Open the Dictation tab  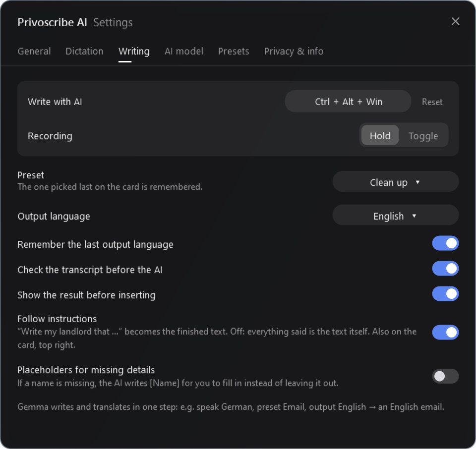(x=84, y=51)
